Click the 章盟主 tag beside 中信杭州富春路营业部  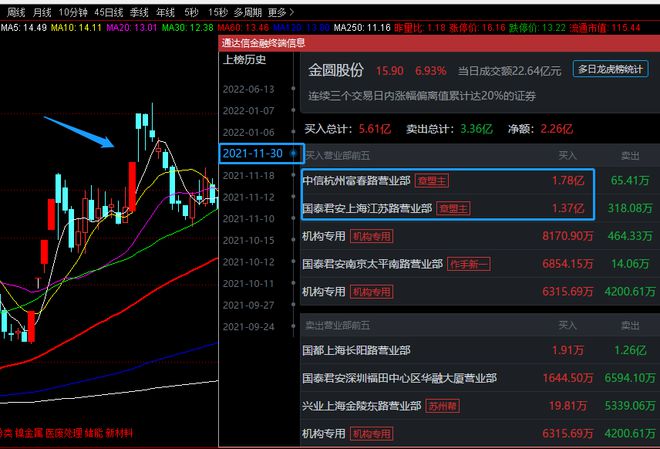pyautogui.click(x=431, y=181)
